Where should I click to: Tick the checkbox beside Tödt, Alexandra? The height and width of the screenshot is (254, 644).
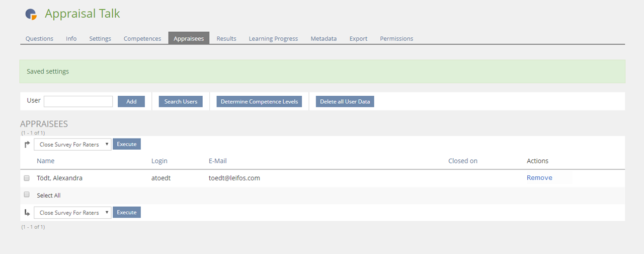[27, 178]
